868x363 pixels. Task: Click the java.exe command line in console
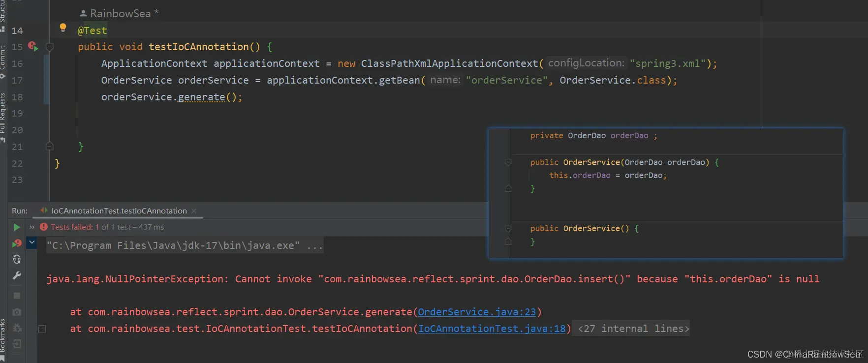tap(185, 245)
